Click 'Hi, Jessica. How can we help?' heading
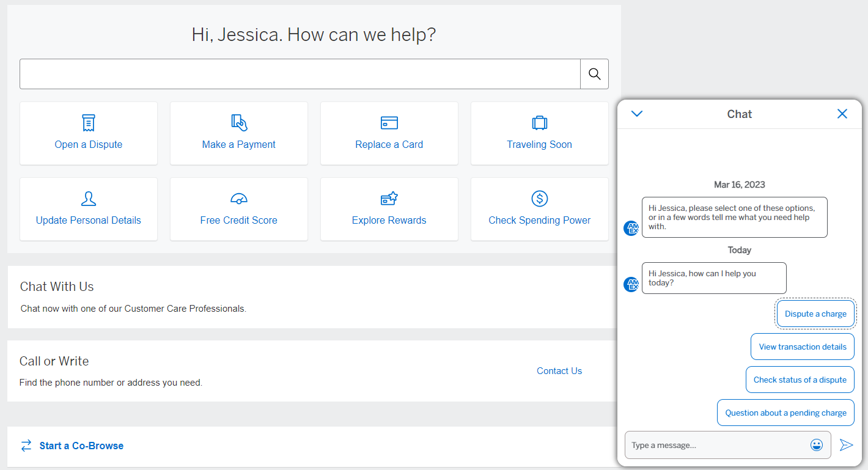Image resolution: width=868 pixels, height=470 pixels. [314, 35]
